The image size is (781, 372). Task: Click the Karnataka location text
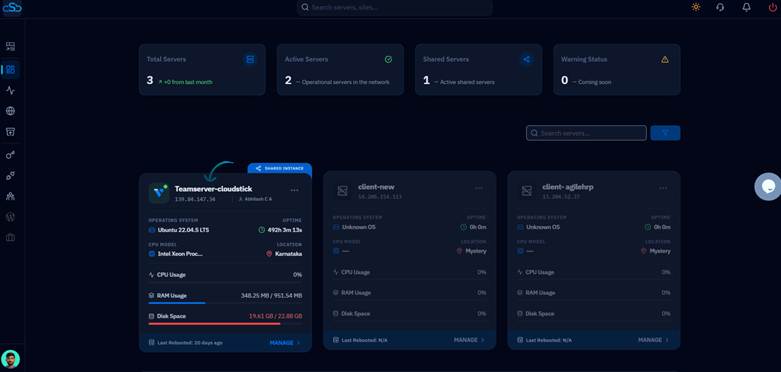(288, 253)
